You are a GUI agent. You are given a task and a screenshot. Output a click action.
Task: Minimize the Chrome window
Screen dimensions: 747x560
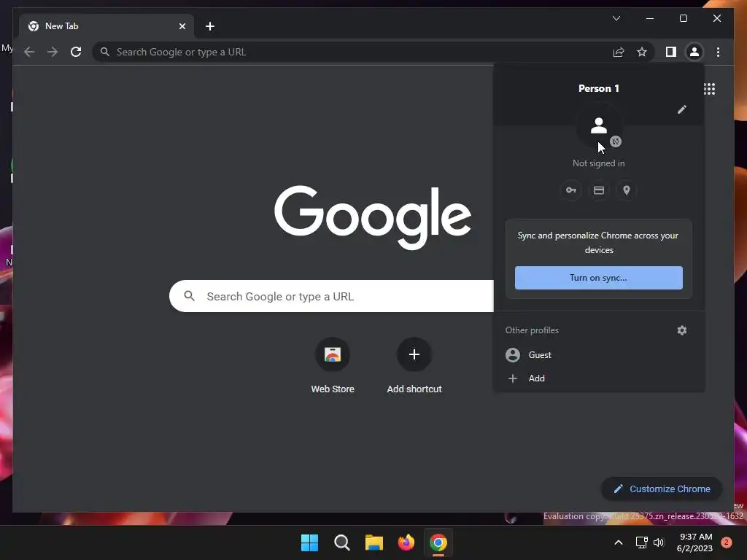[x=650, y=18]
